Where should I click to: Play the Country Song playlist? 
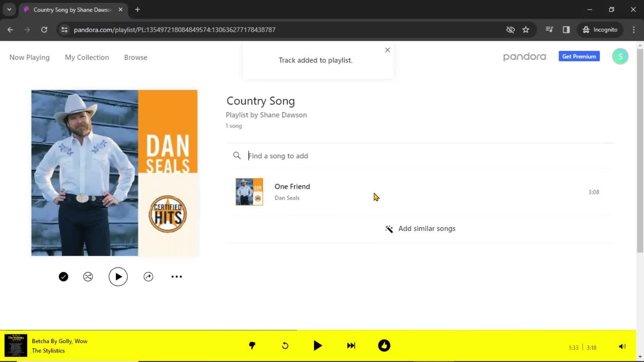pos(118,276)
